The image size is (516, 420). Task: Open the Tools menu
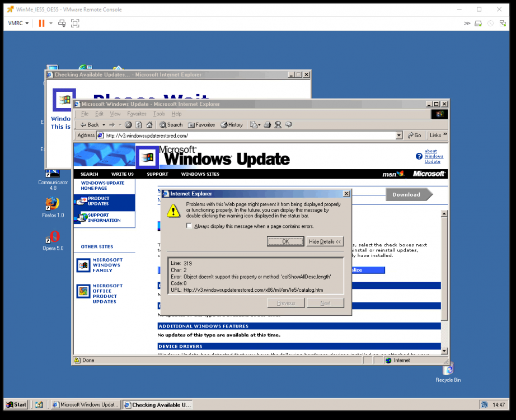tap(159, 114)
